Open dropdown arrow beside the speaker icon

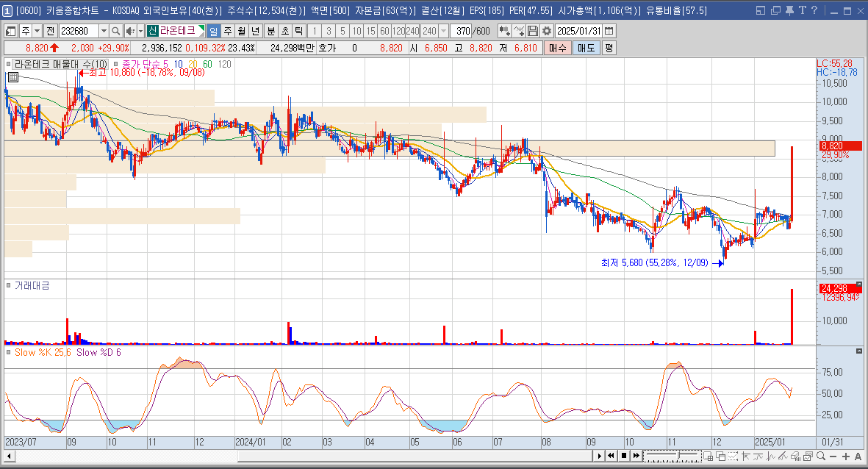point(140,31)
